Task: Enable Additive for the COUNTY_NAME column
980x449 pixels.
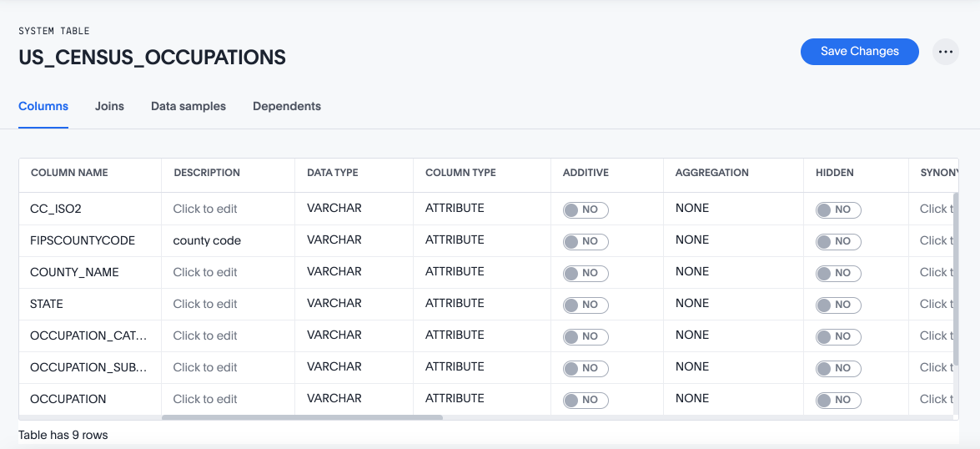Action: (585, 273)
